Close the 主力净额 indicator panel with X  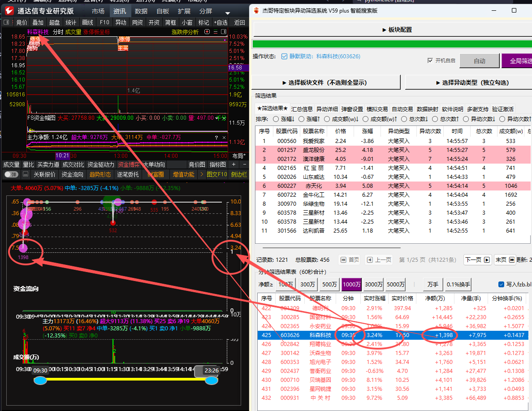click(x=224, y=138)
